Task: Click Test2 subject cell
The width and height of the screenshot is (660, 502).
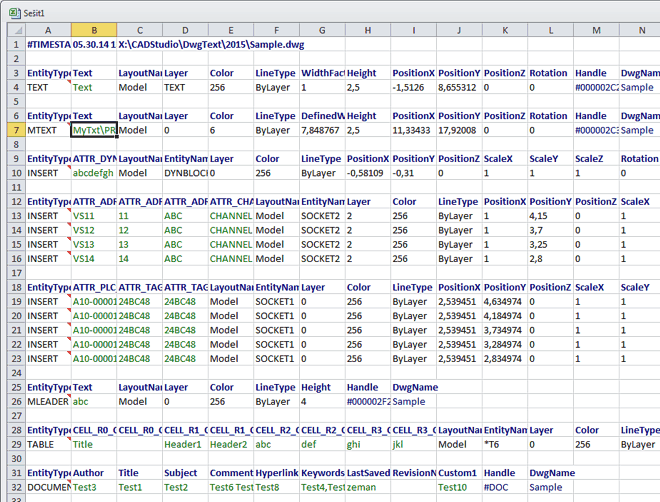Action: click(185, 487)
